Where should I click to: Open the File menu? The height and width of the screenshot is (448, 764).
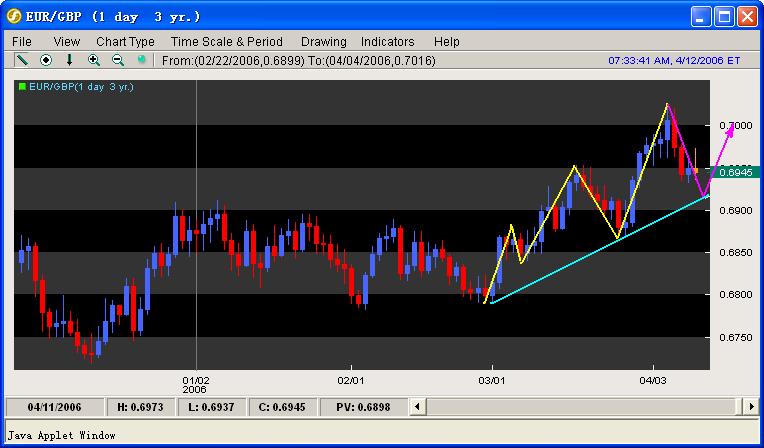[x=22, y=42]
